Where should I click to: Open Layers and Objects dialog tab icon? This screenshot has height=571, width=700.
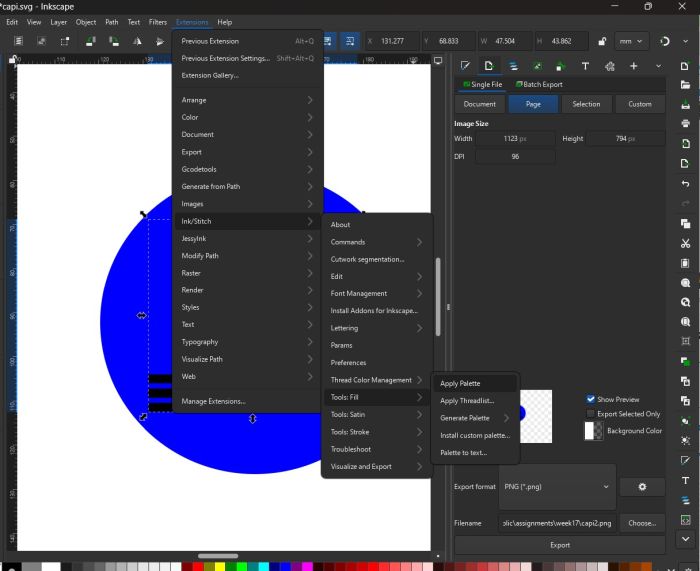click(513, 66)
